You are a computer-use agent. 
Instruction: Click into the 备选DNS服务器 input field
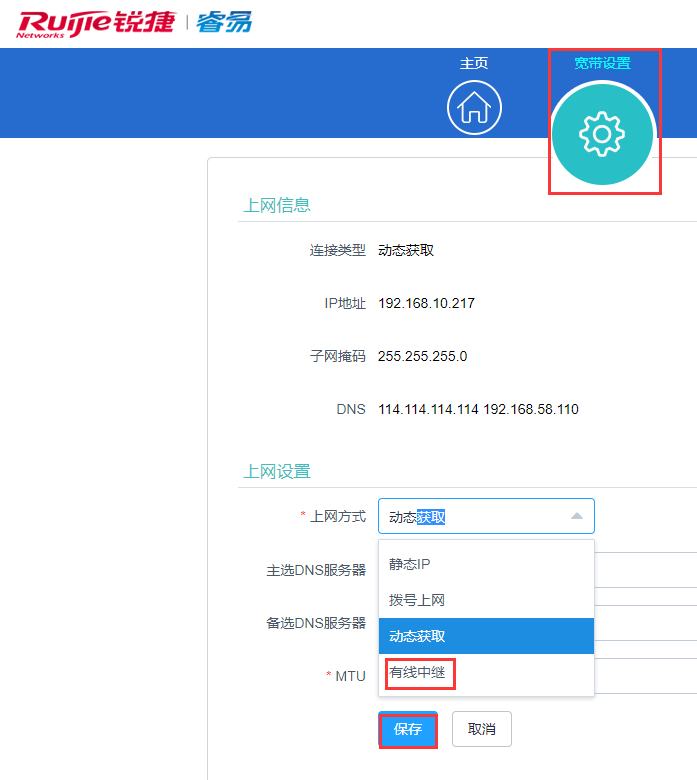click(646, 622)
